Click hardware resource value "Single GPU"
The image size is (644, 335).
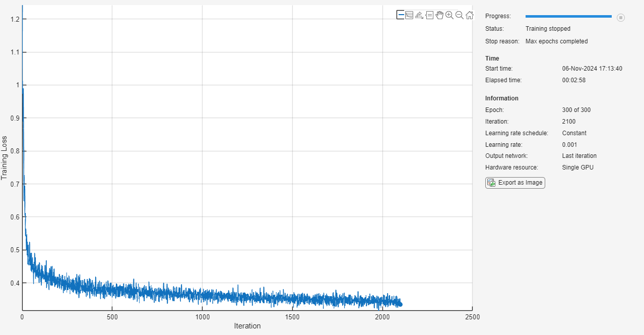coord(578,167)
